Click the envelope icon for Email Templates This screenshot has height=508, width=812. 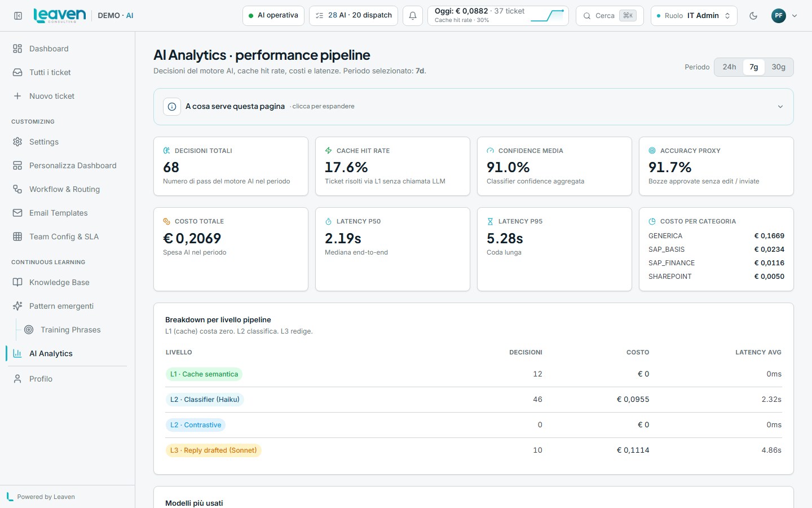17,213
